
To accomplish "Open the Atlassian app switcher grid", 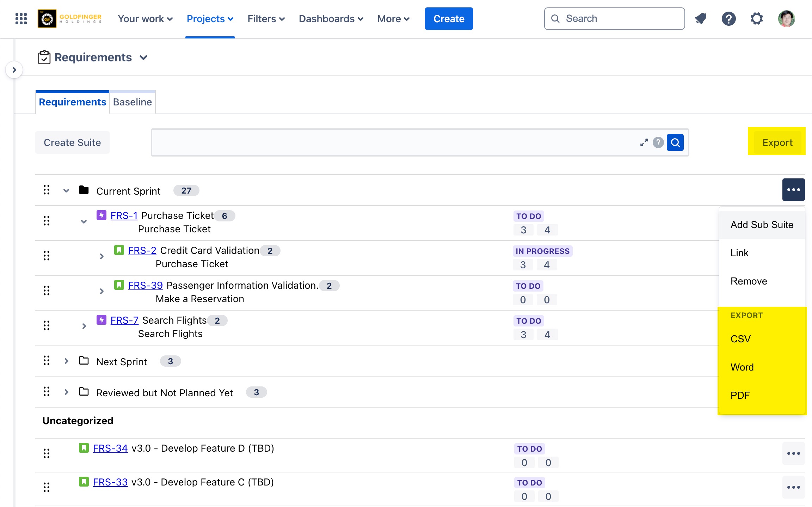I will [21, 19].
